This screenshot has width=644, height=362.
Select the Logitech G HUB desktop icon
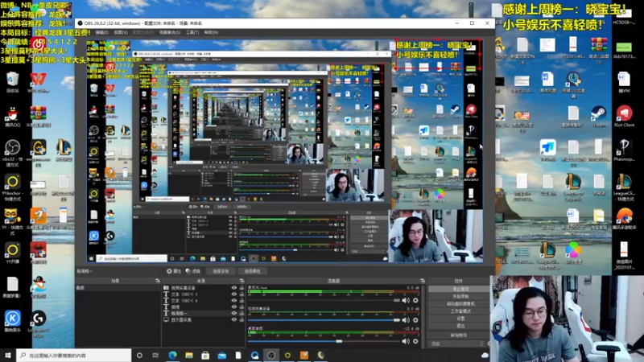tap(38, 324)
